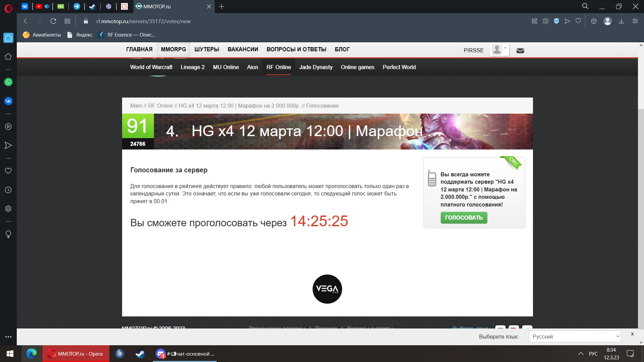Open the ad blocker shield icon
The width and height of the screenshot is (644, 362).
(556, 21)
